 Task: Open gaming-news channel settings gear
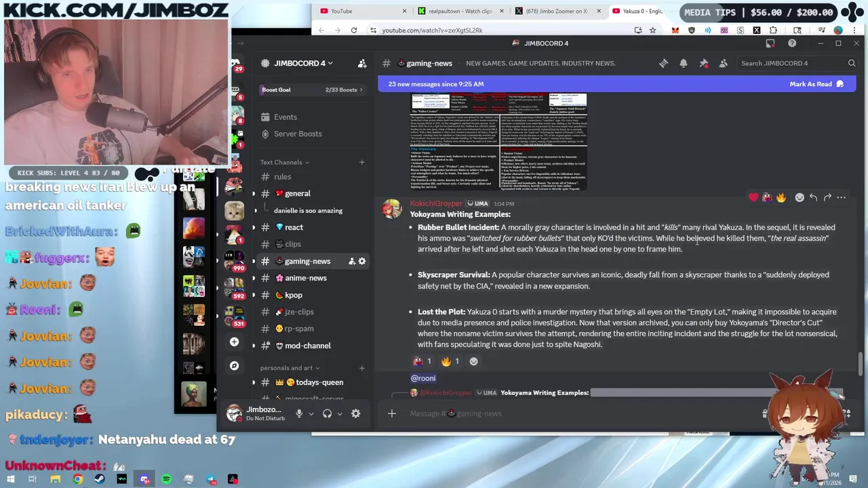pos(362,261)
